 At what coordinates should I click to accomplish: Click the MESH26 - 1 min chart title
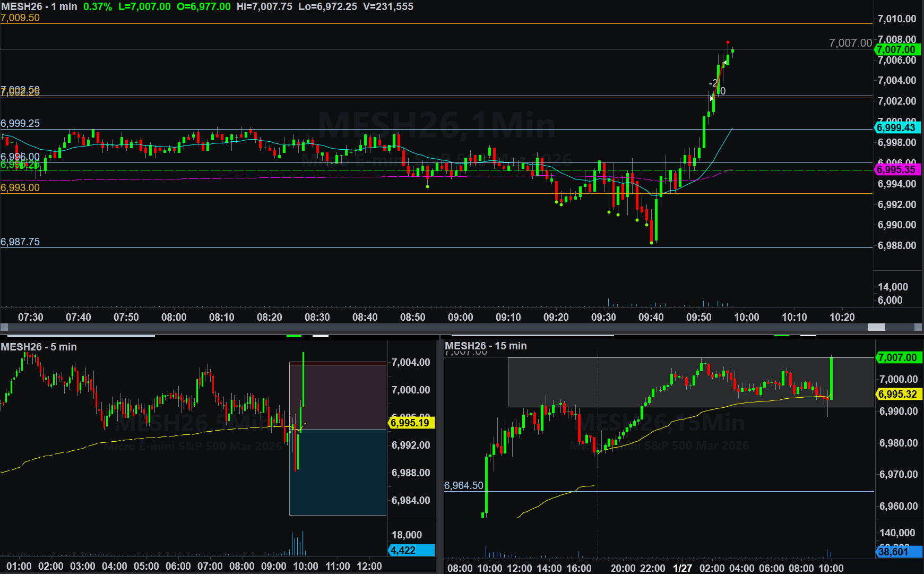(x=39, y=7)
